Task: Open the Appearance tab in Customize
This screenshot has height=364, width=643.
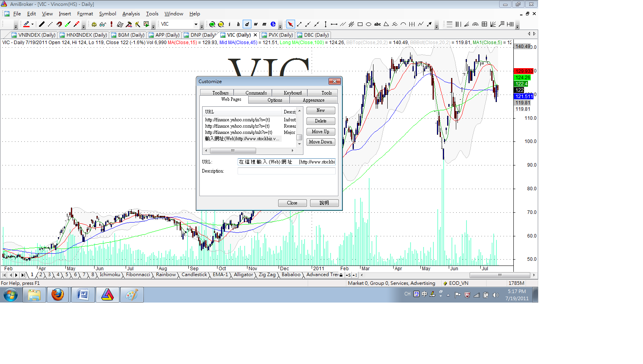Action: coord(314,100)
